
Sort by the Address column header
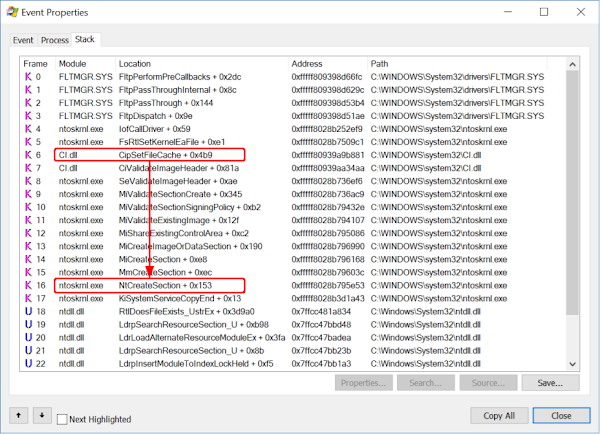[x=307, y=63]
